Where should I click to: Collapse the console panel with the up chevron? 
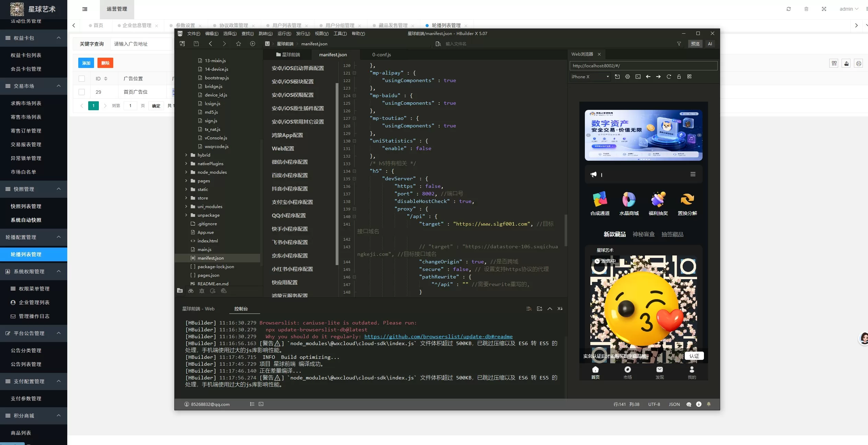(550, 309)
